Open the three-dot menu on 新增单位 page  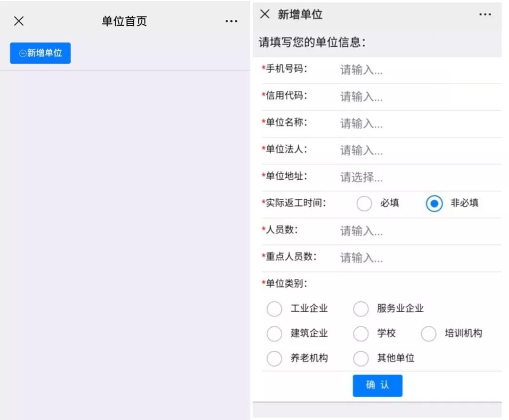[485, 15]
